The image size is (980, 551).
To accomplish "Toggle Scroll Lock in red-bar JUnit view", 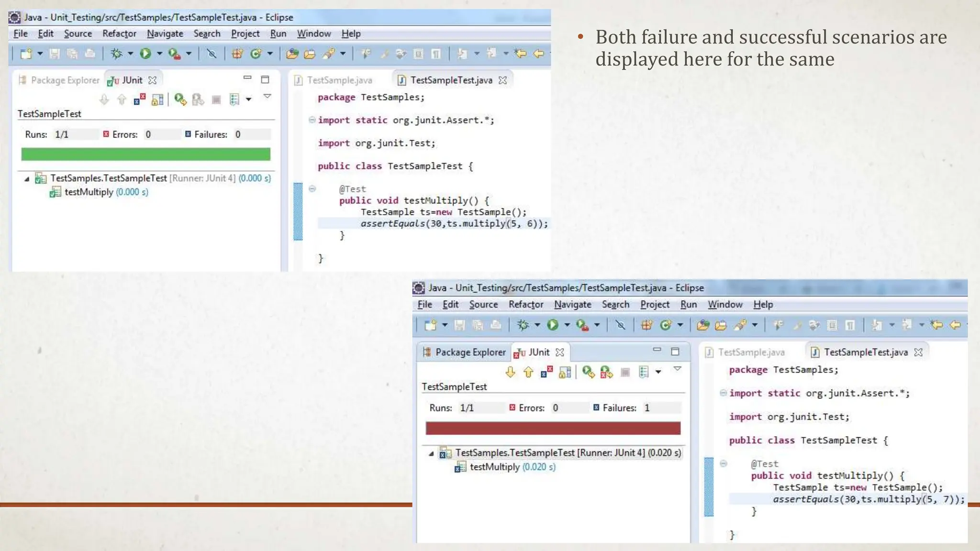I will [x=565, y=372].
